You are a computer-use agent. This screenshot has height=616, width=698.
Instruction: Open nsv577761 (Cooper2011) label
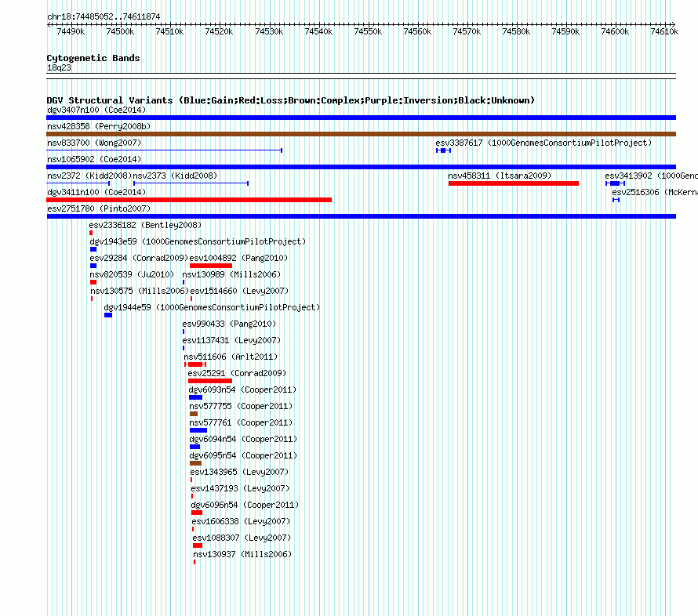(241, 422)
